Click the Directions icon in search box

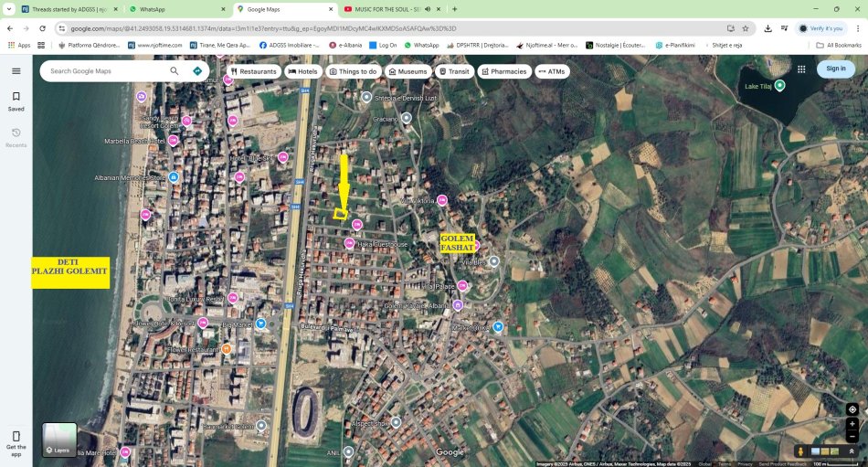click(197, 70)
